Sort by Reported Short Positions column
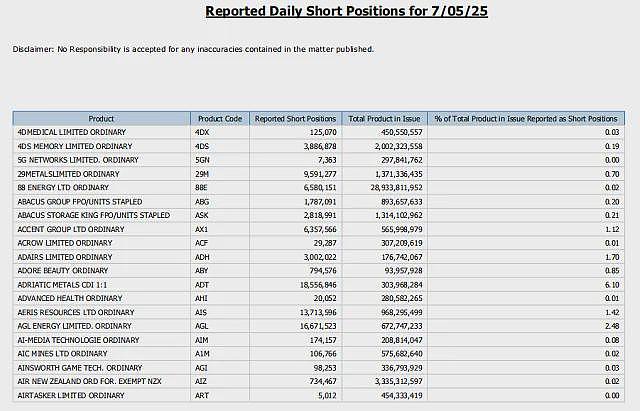640x411 pixels. (296, 119)
